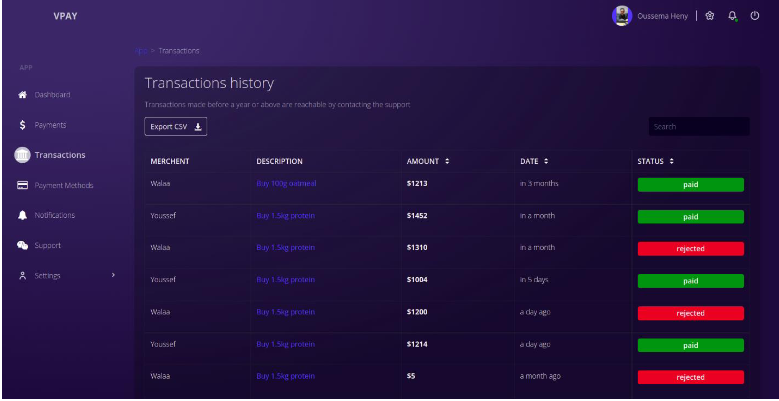779x401 pixels.
Task: Open the Payments menu item
Action: tap(50, 125)
